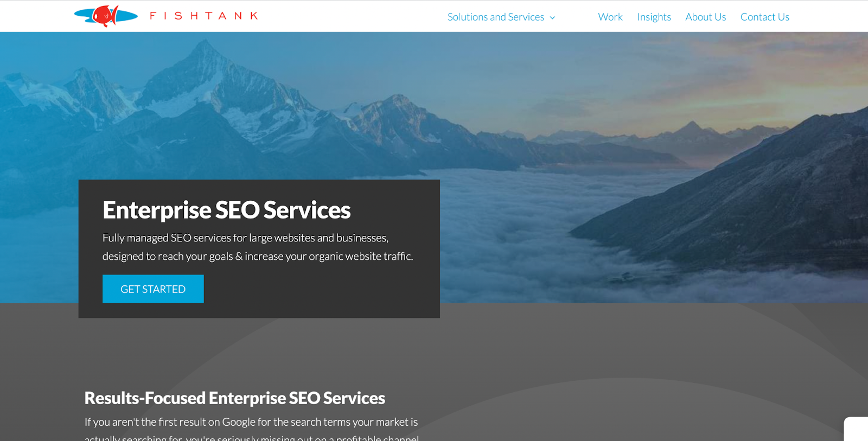Open the Insights section
This screenshot has height=441, width=868.
[x=654, y=17]
